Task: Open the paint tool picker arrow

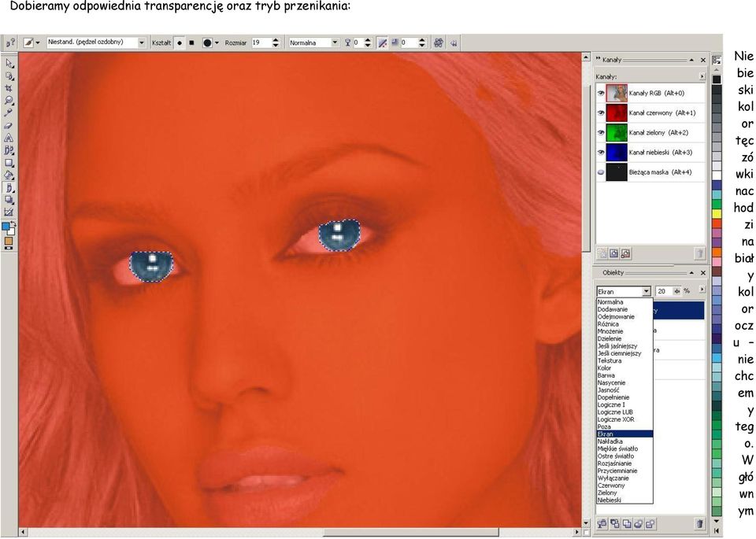Action: [38, 42]
